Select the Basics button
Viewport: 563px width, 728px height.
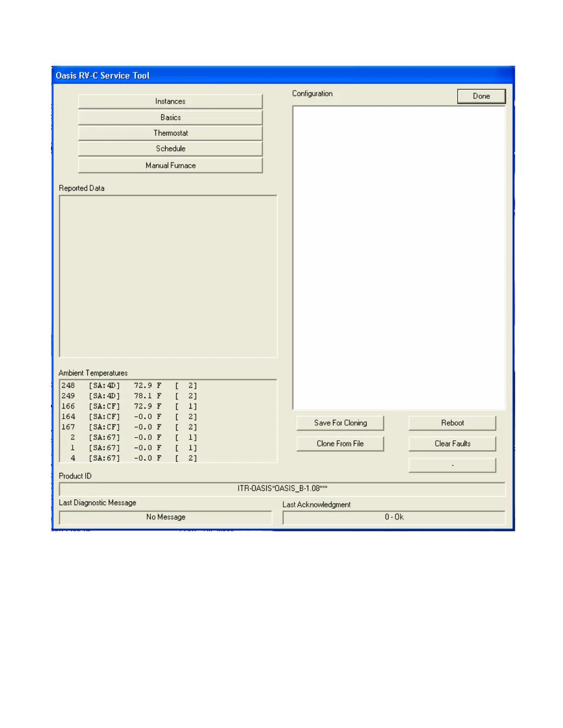click(x=170, y=118)
